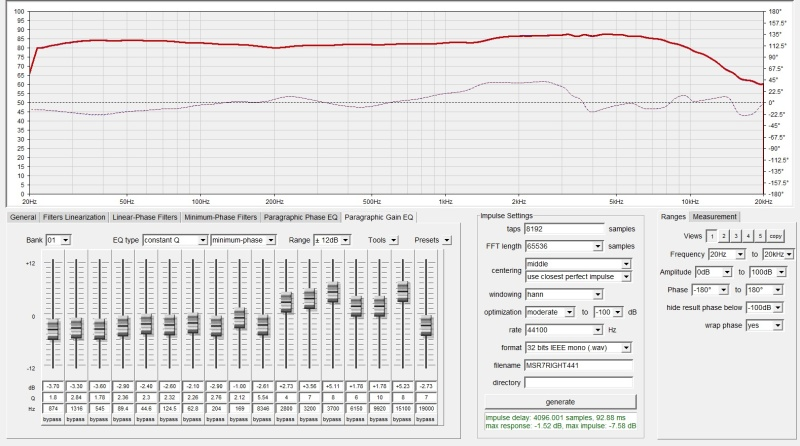Select view 2 button
This screenshot has width=800, height=446.
pos(724,236)
